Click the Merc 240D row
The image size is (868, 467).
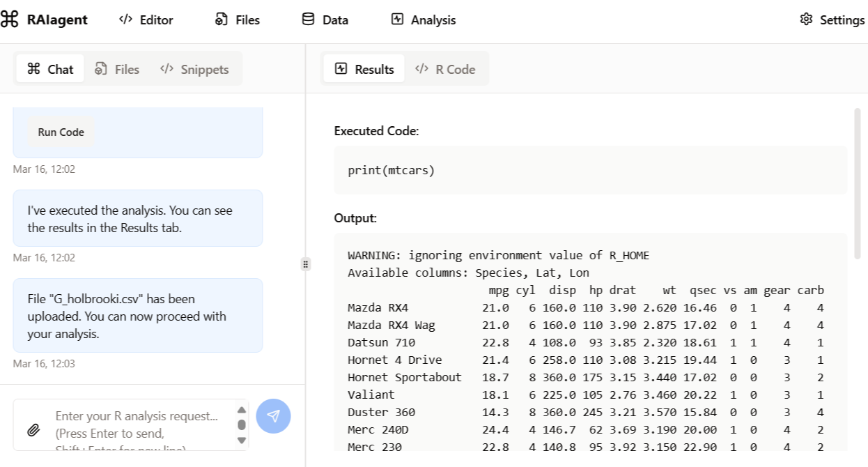pyautogui.click(x=586, y=429)
